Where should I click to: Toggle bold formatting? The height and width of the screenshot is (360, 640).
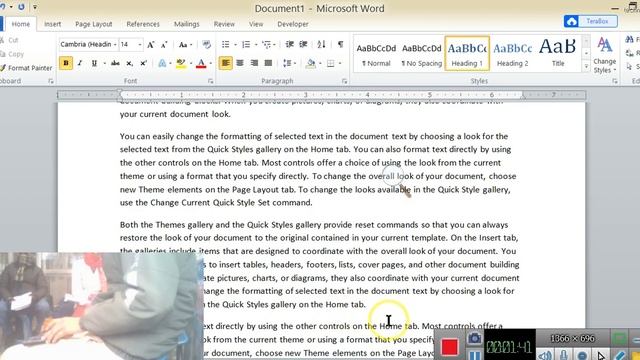66,63
